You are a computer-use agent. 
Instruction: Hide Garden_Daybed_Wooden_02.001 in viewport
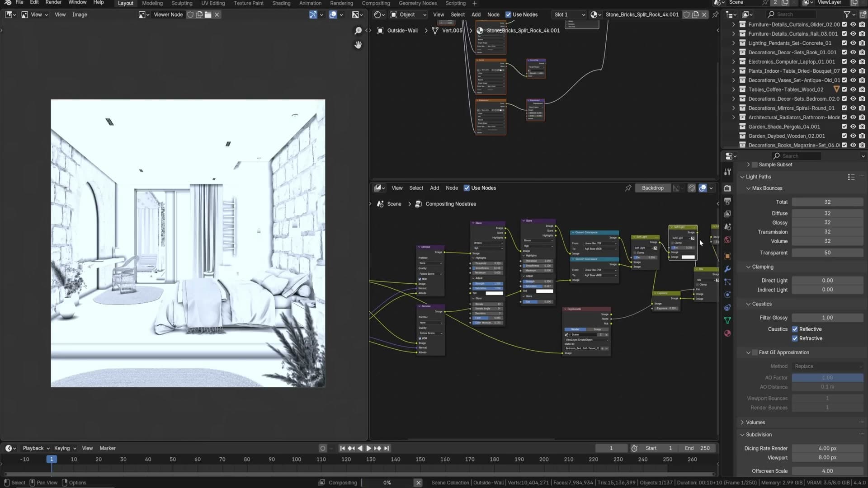pyautogui.click(x=853, y=136)
